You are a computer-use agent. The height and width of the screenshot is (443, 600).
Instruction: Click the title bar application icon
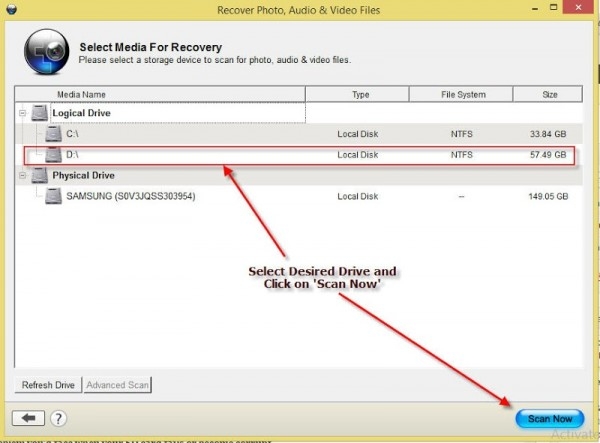pyautogui.click(x=12, y=9)
